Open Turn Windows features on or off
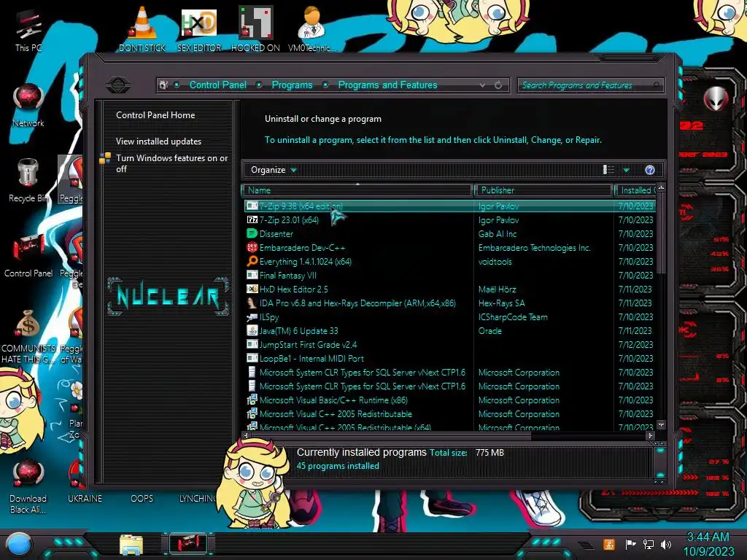The height and width of the screenshot is (560, 747). coord(171,163)
